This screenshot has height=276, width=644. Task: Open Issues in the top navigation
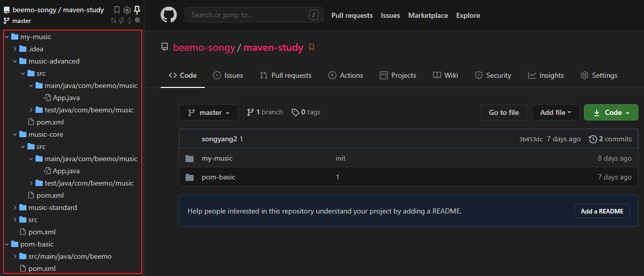pos(390,15)
